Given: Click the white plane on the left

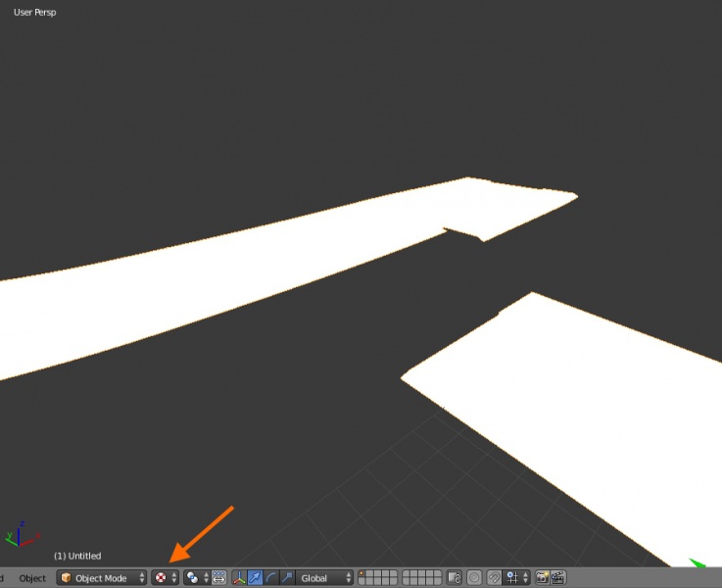Looking at the screenshot, I should pos(196,284).
